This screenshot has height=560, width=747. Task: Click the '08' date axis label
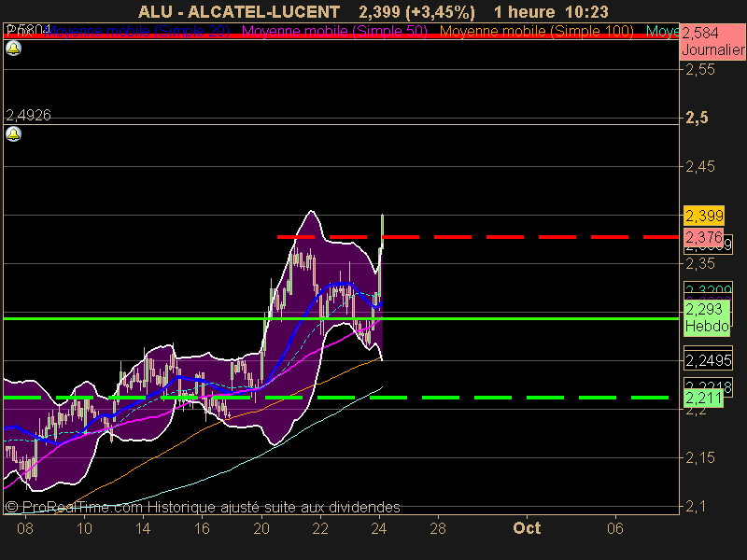pyautogui.click(x=25, y=528)
